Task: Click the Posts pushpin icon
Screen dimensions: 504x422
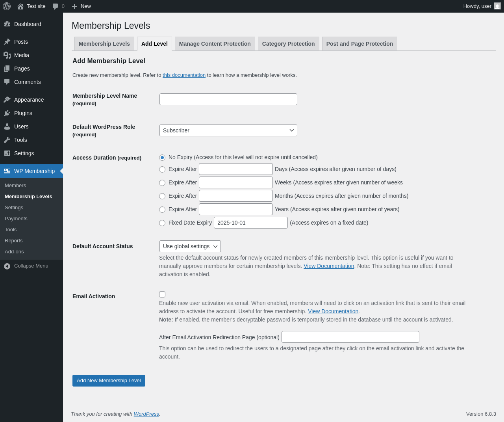Action: pos(7,42)
